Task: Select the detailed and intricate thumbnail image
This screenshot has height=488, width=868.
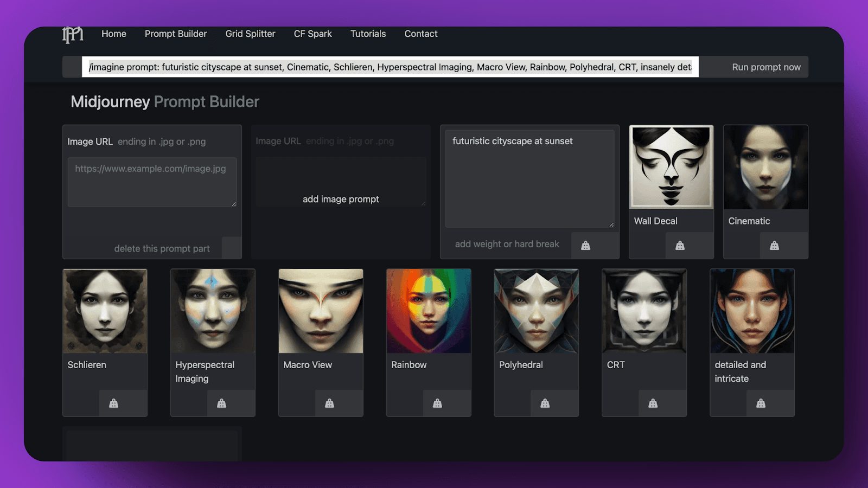Action: (752, 311)
